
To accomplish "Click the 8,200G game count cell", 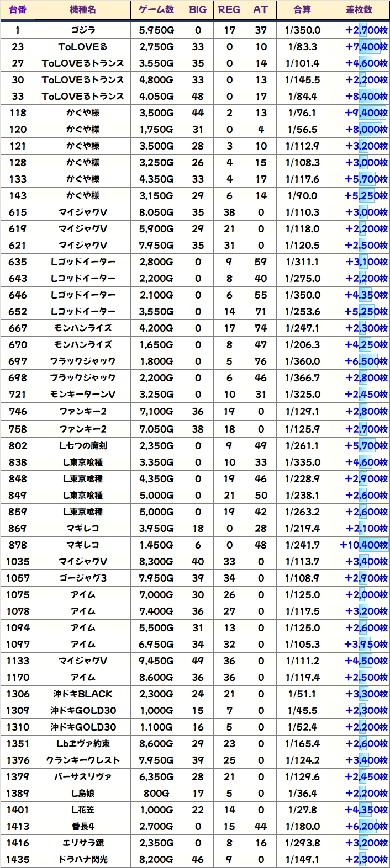I will coord(156,859).
